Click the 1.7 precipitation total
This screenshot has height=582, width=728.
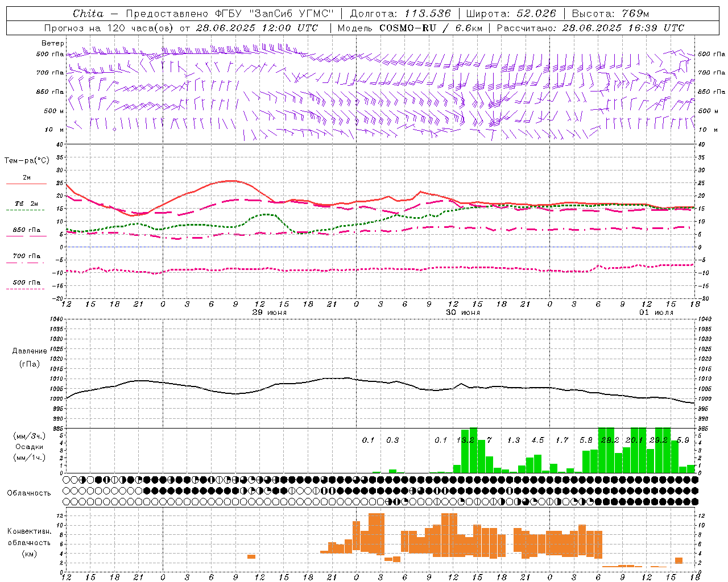562,440
